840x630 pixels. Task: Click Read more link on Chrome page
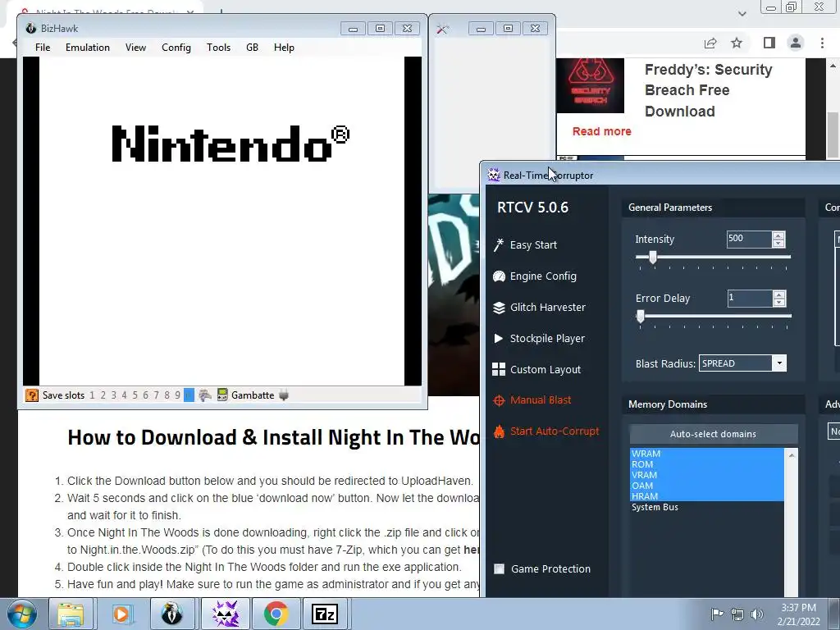601,131
